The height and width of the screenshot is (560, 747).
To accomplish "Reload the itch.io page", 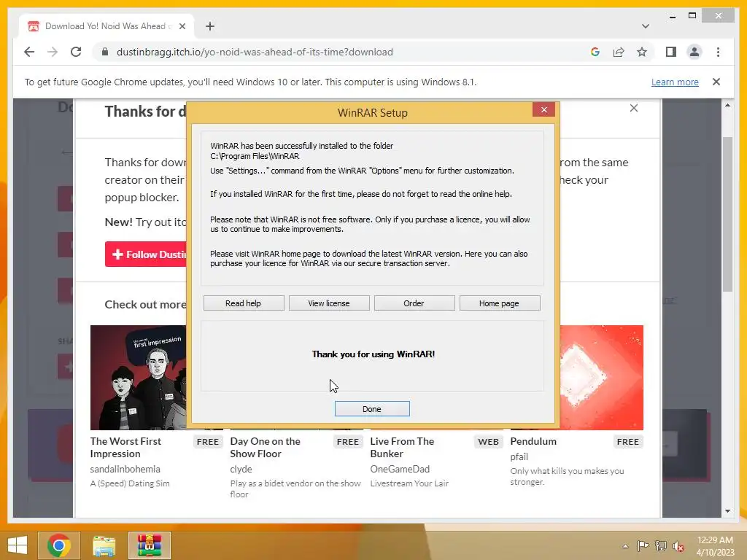I will [76, 52].
